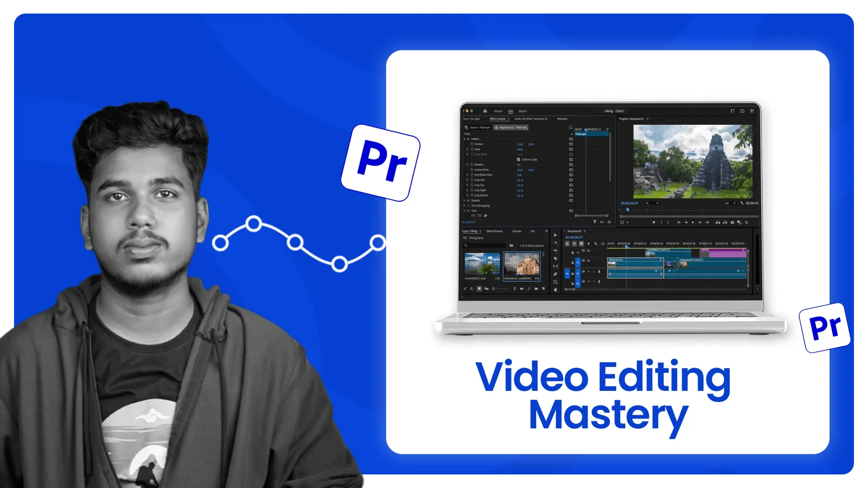Open the maximize notification icon in header

(x=732, y=111)
